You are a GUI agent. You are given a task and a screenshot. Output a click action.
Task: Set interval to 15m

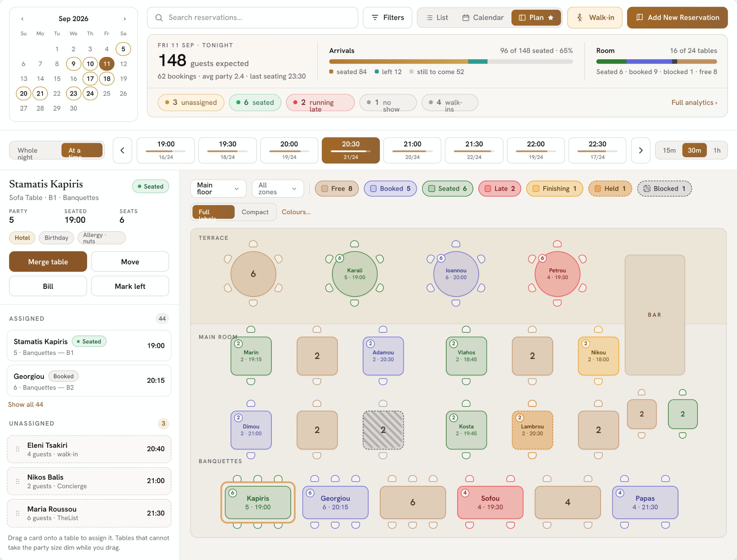click(x=669, y=150)
